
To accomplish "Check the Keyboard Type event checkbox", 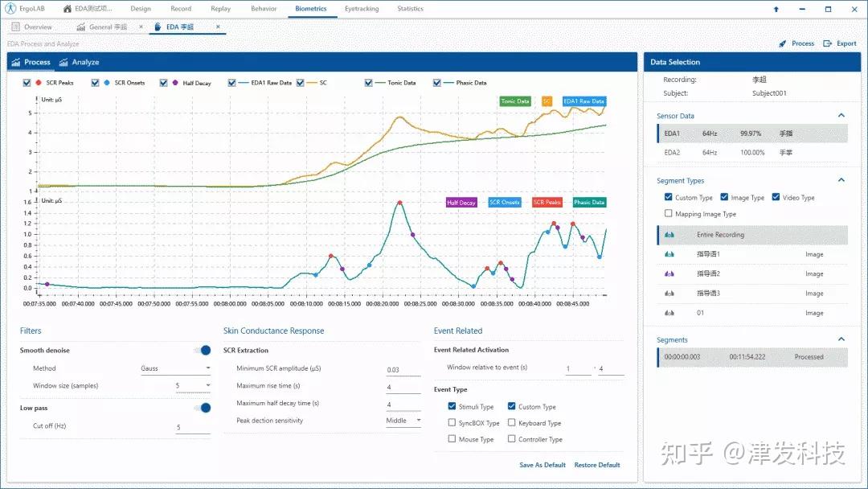I will coord(511,422).
